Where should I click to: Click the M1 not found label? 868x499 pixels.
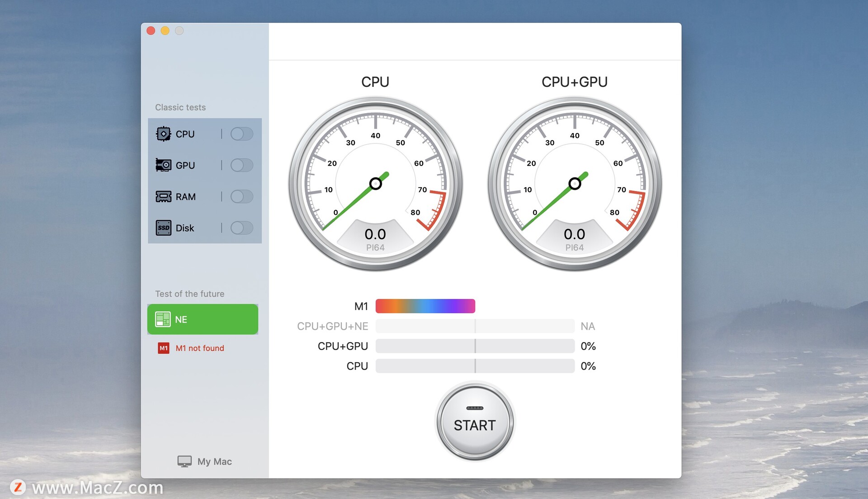pyautogui.click(x=200, y=348)
